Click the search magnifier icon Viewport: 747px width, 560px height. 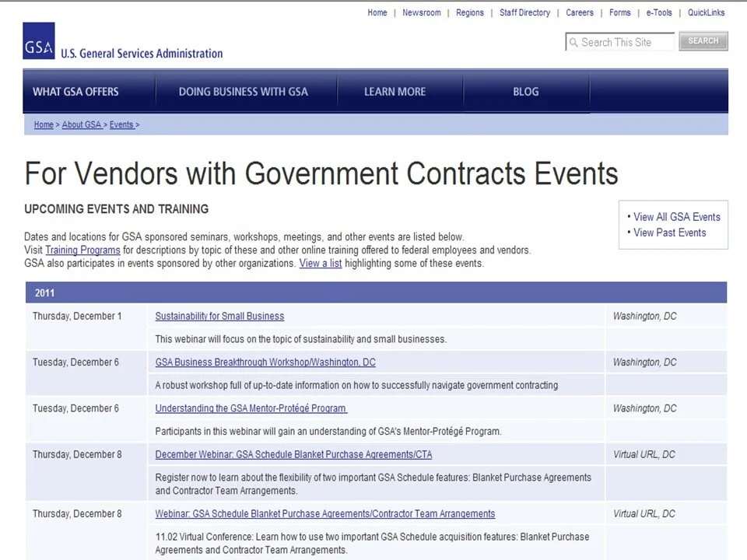click(x=573, y=42)
